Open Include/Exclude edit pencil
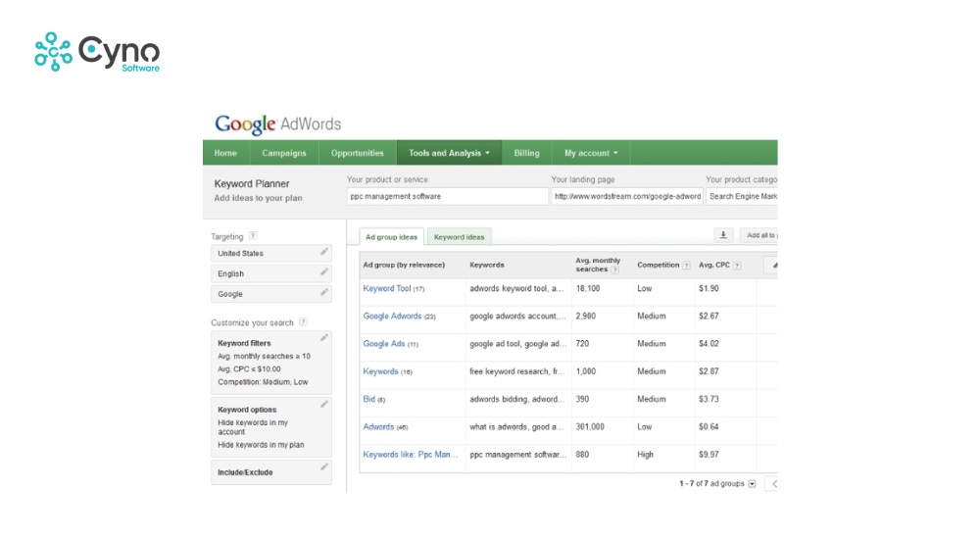 click(324, 468)
